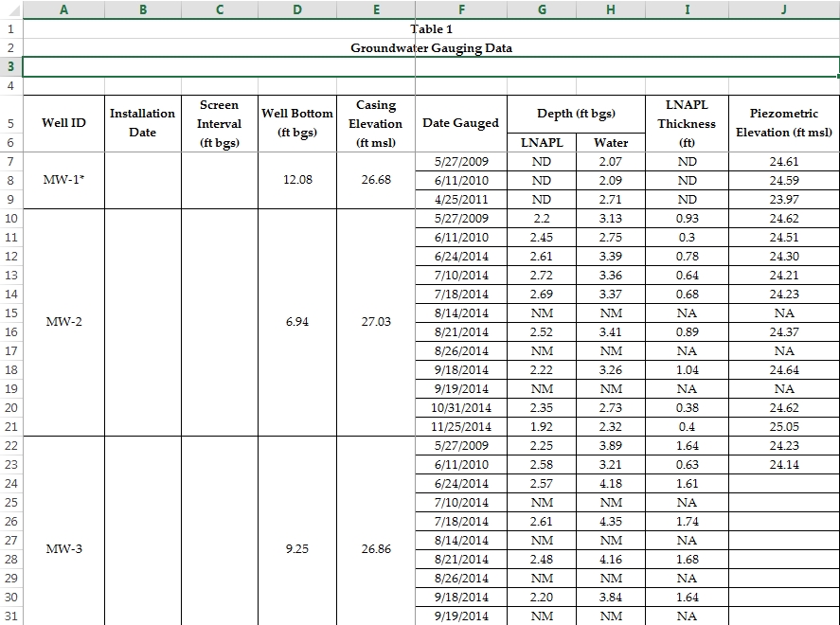Click water depth value 2.07

[611, 162]
